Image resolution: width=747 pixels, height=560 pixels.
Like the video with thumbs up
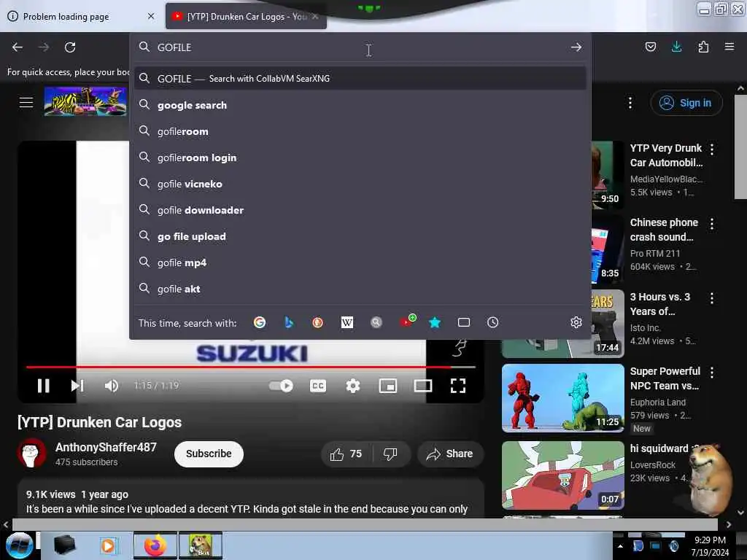click(347, 454)
